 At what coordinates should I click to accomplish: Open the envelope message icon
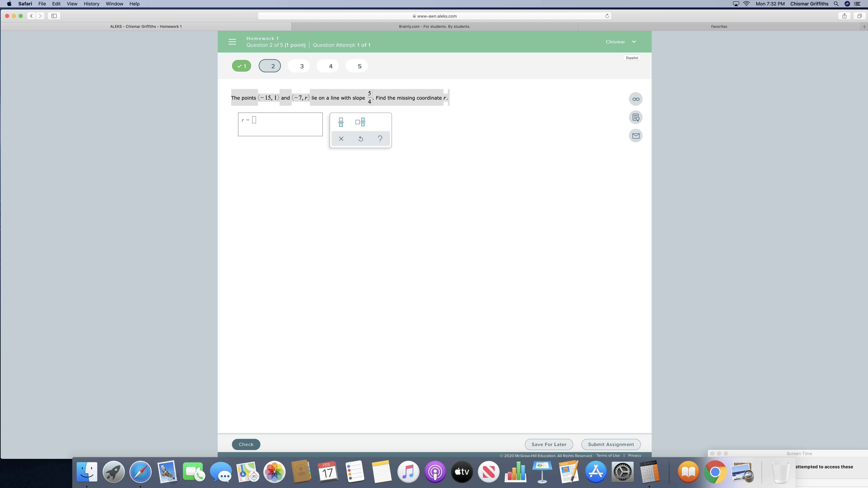click(636, 136)
